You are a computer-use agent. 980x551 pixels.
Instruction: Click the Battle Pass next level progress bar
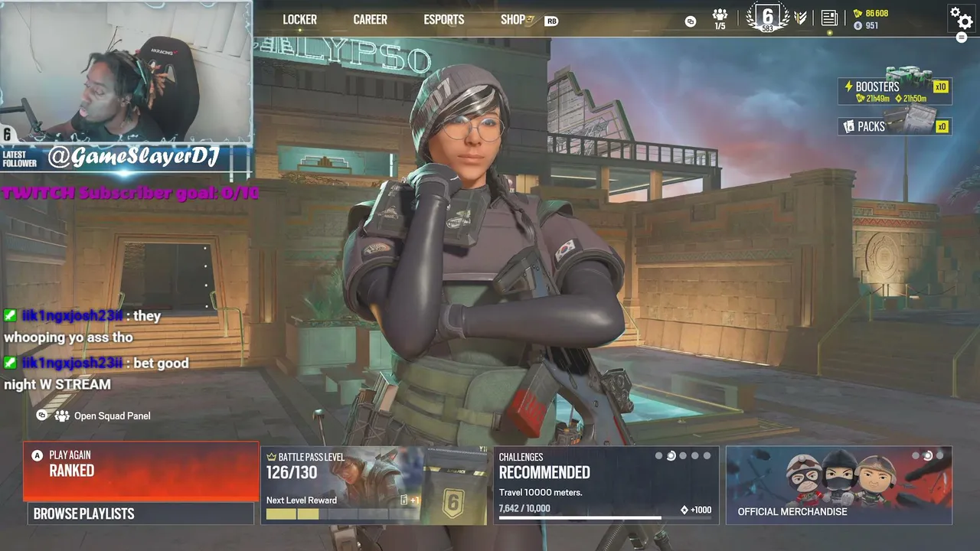tap(344, 514)
